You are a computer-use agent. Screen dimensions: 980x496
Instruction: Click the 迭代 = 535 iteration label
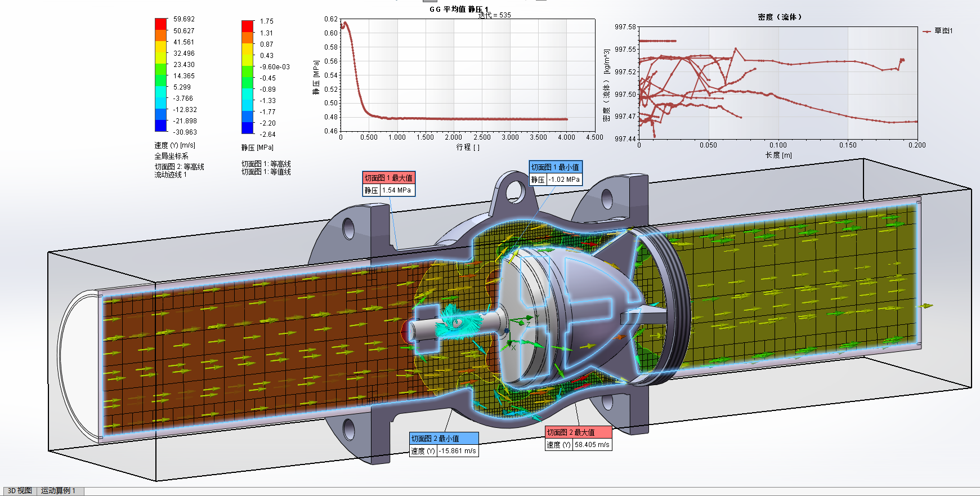point(495,15)
